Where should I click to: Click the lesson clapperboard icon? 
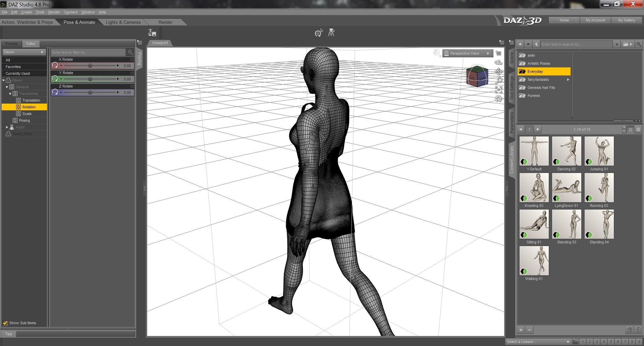[576, 342]
